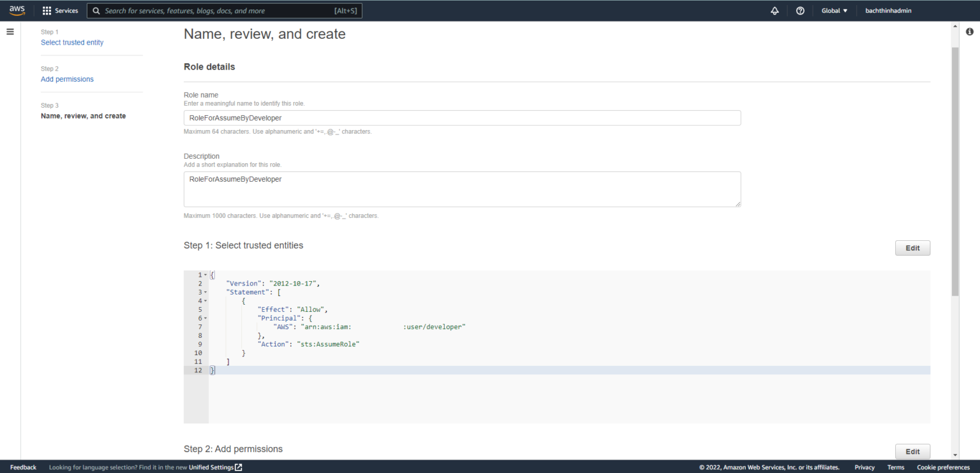Edit Step 1 trusted entities

[912, 248]
